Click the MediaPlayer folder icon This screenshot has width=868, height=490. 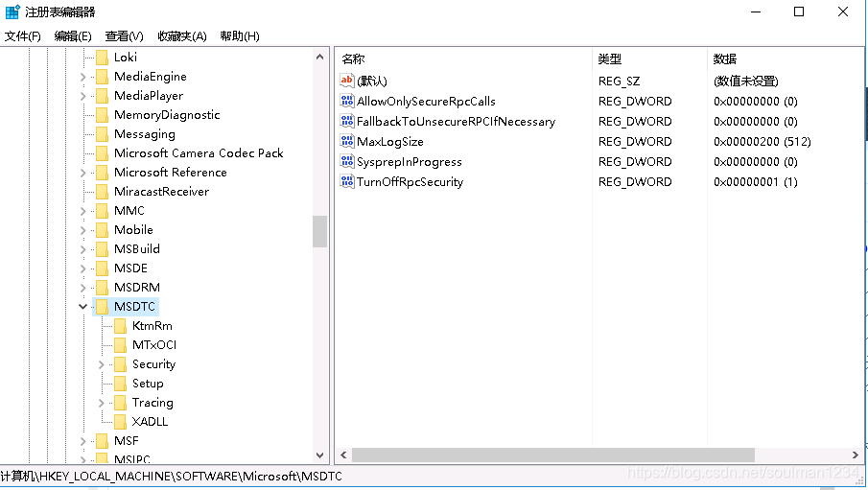pos(103,96)
